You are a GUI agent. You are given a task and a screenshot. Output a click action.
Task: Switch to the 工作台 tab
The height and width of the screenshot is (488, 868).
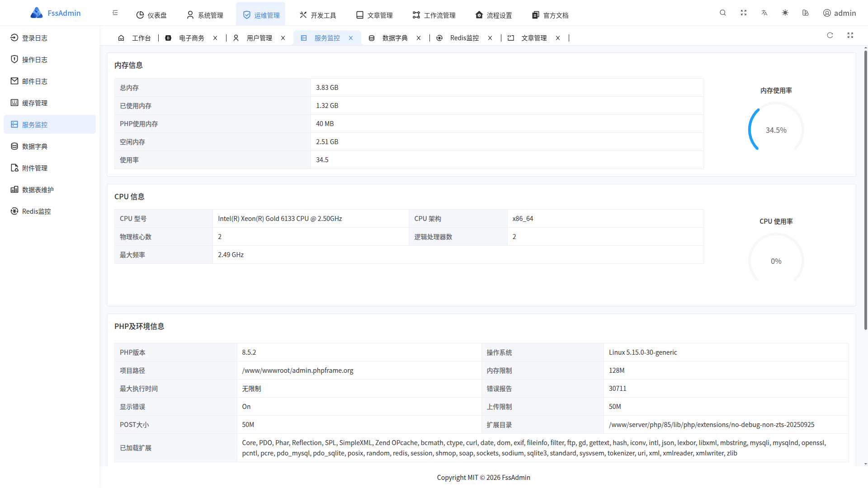[x=135, y=38]
